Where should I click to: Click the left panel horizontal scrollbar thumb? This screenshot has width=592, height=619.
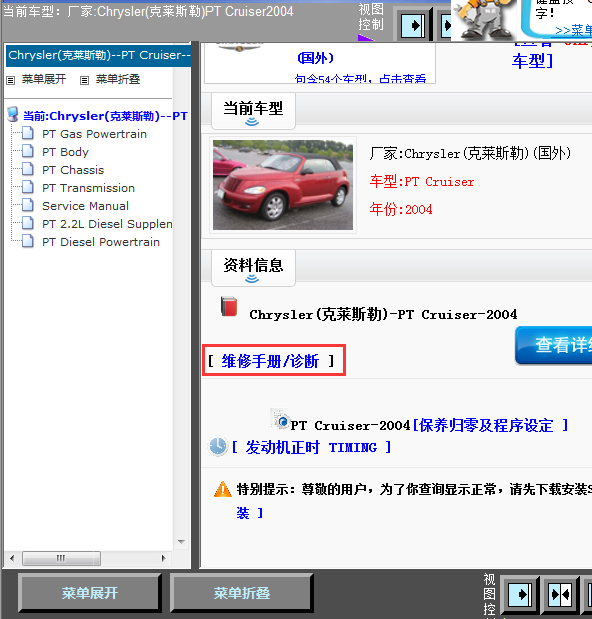[x=61, y=558]
